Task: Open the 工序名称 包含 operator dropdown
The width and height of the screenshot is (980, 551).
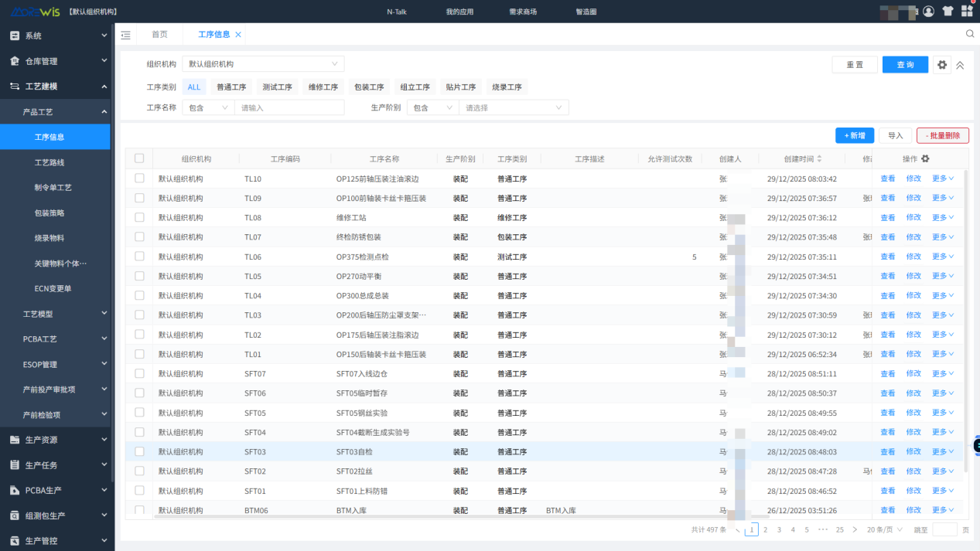Action: (x=208, y=107)
